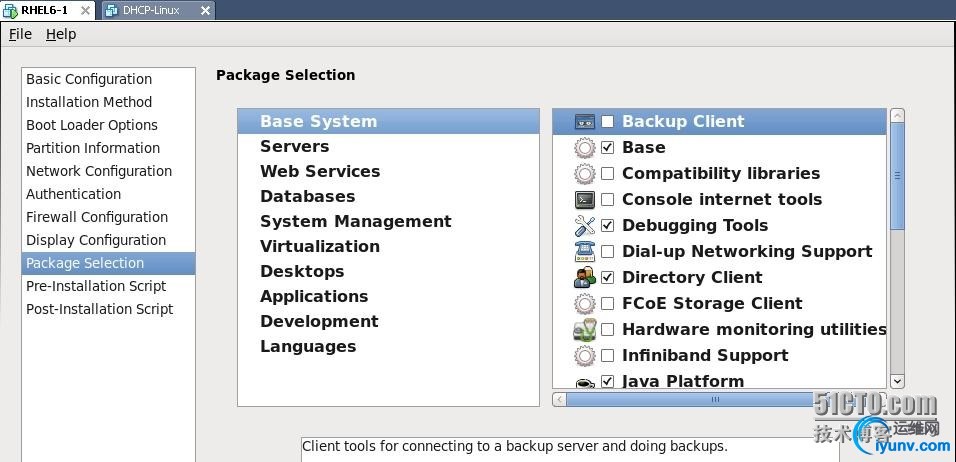
Task: Enable the Compatibility libraries checkbox
Action: tap(607, 174)
